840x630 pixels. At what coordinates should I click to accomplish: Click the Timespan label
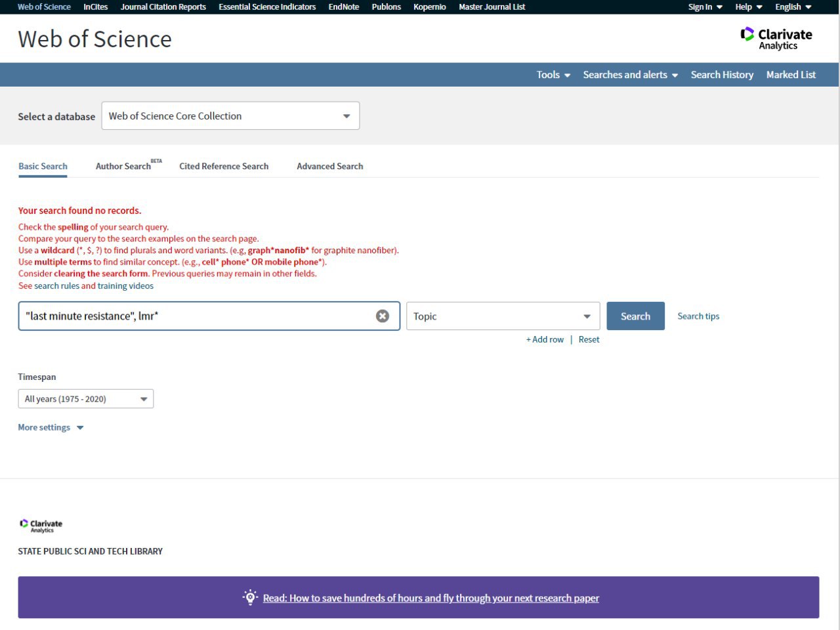(37, 377)
